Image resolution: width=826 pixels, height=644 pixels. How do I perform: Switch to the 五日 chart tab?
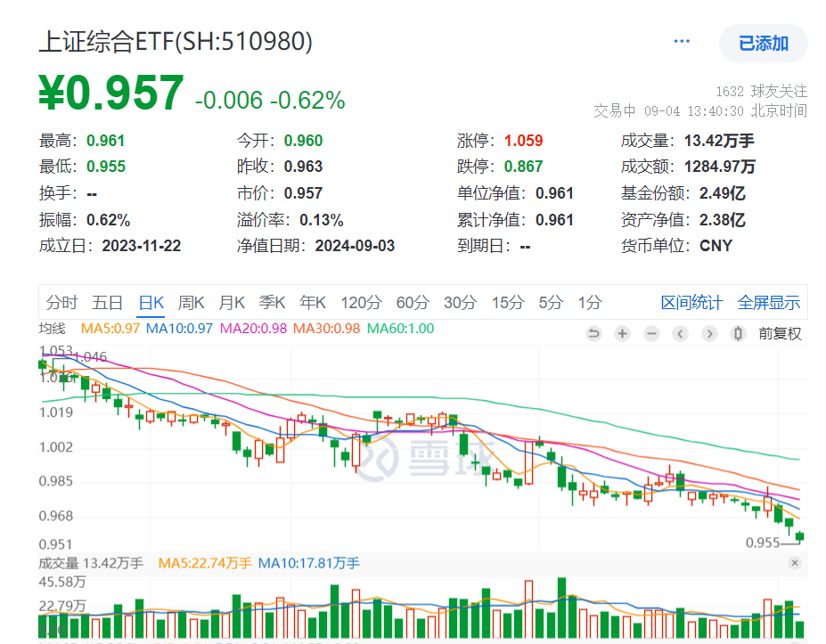pyautogui.click(x=108, y=303)
